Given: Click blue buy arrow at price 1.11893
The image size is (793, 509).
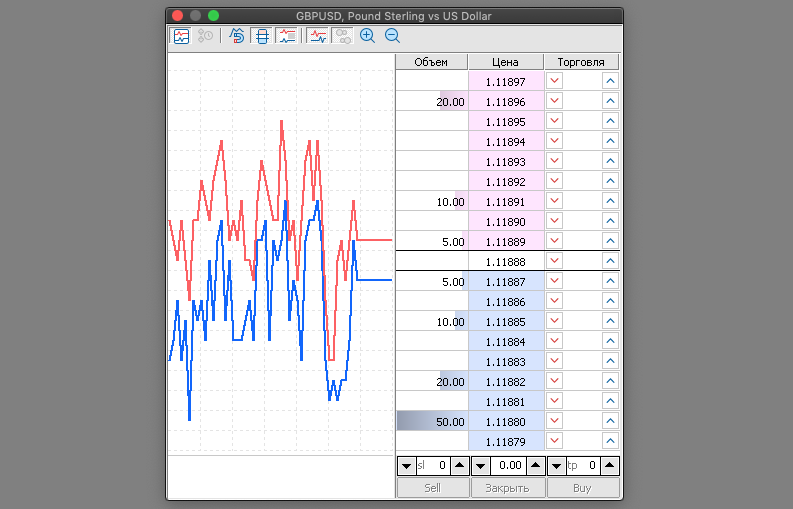Looking at the screenshot, I should [x=610, y=161].
